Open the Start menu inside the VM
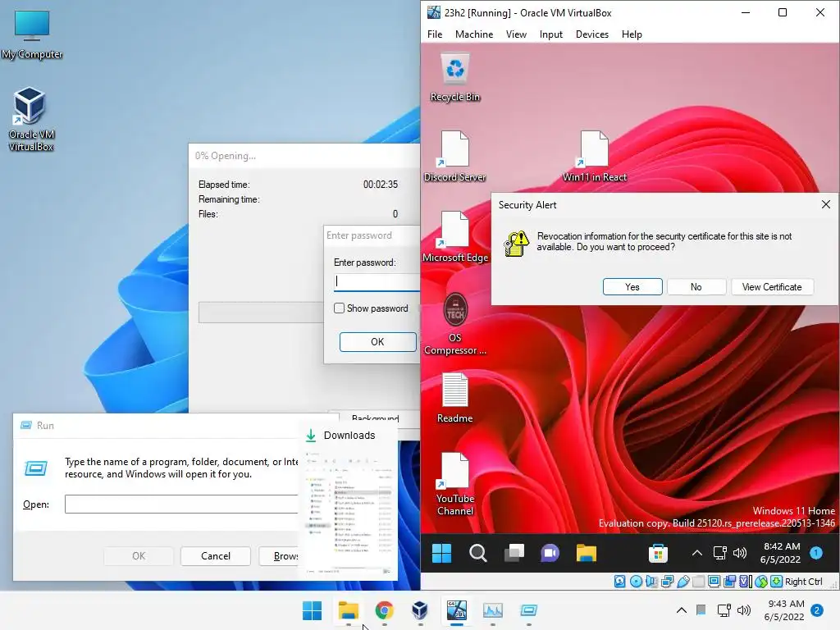 pos(441,553)
